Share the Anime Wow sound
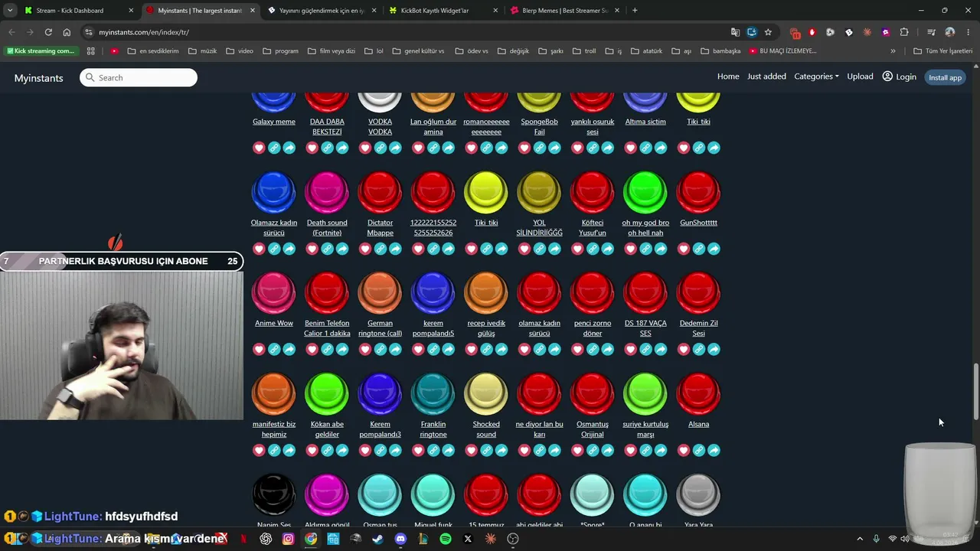Screen dimensions: 980x551 pos(289,350)
